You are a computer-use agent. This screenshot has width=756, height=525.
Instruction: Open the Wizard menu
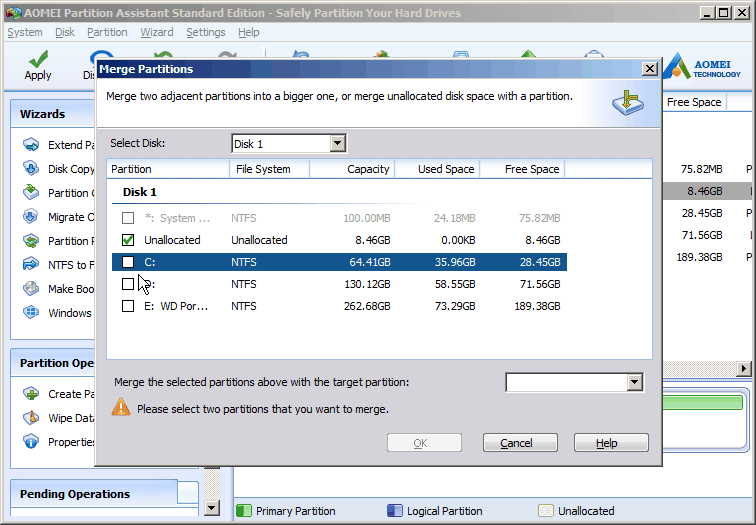click(157, 32)
